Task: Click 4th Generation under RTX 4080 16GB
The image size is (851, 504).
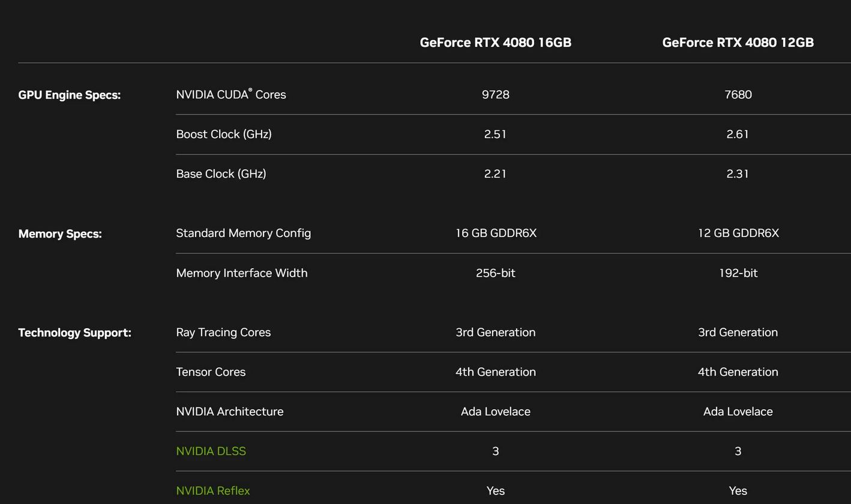Action: (x=495, y=372)
